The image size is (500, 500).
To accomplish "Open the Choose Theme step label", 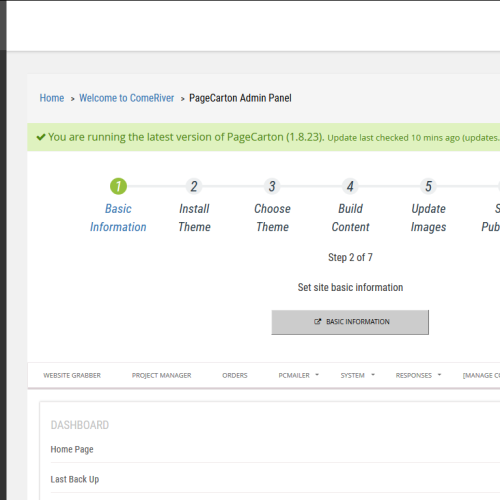I will (272, 218).
